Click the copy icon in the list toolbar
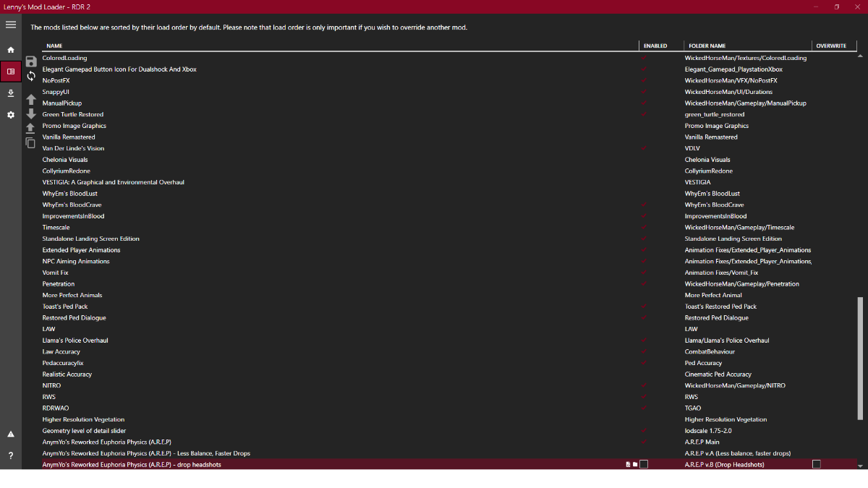Viewport: 868px width, 488px height. click(x=31, y=142)
